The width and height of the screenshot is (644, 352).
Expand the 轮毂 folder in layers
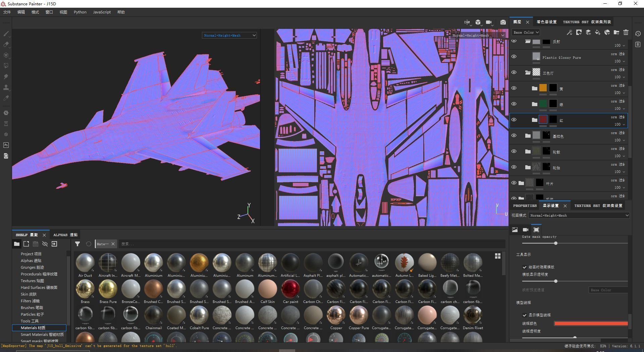tap(528, 151)
